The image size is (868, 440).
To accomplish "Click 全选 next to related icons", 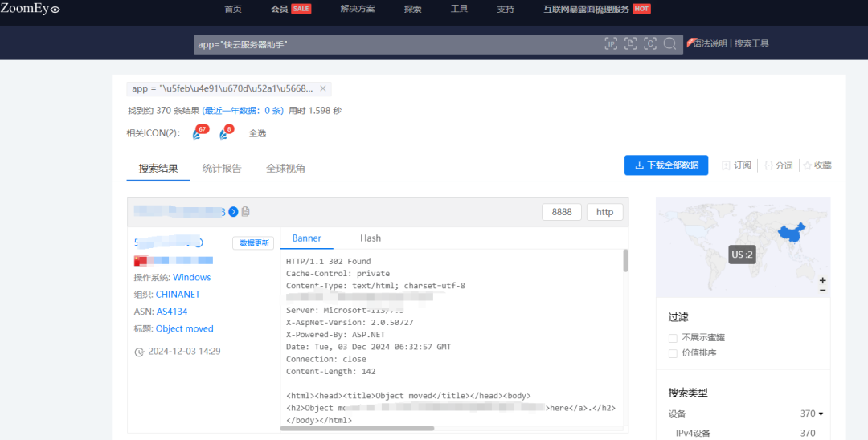I will [257, 133].
